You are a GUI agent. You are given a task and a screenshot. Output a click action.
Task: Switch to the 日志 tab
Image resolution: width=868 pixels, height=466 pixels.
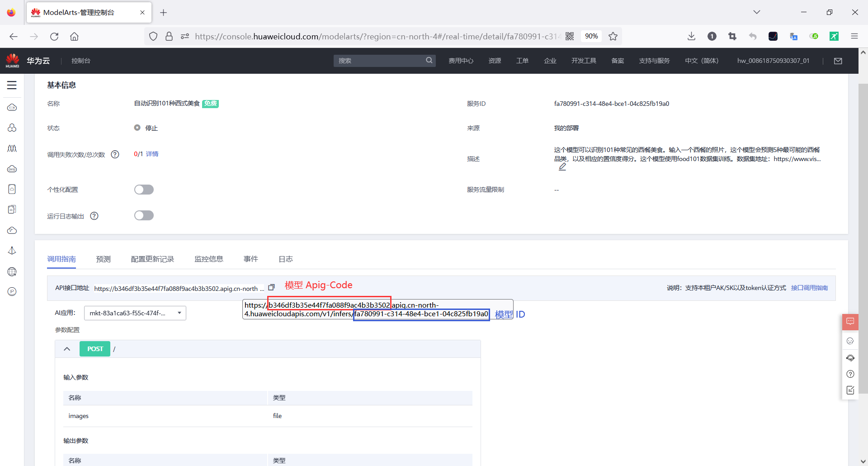(286, 259)
